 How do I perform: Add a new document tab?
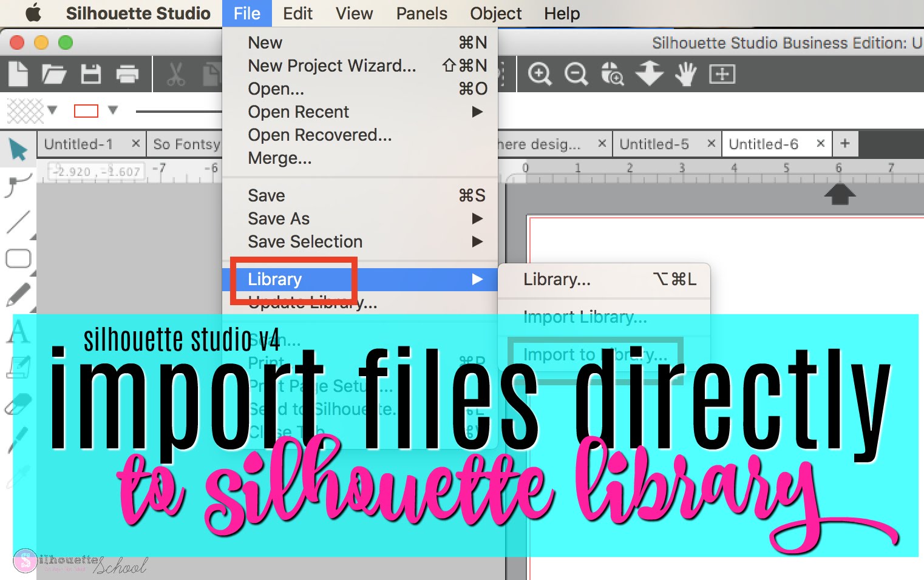click(845, 144)
